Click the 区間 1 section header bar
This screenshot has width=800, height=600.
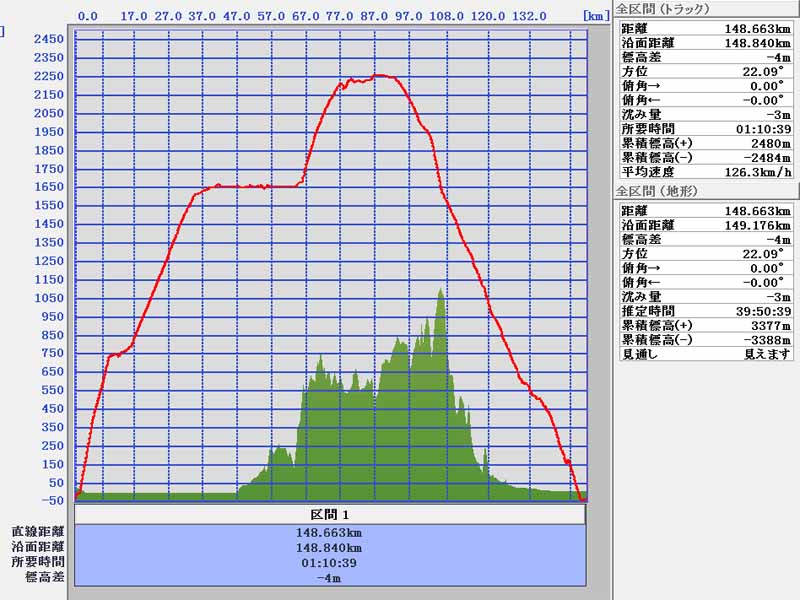(x=329, y=514)
